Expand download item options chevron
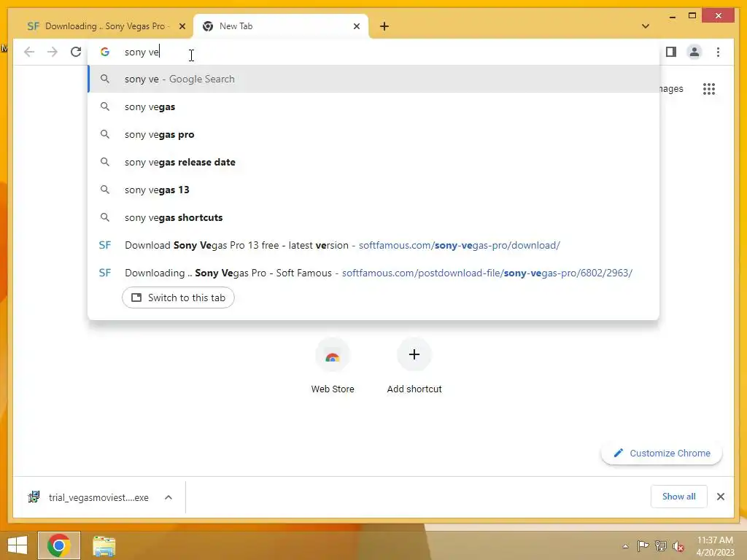The image size is (747, 560). [x=169, y=497]
